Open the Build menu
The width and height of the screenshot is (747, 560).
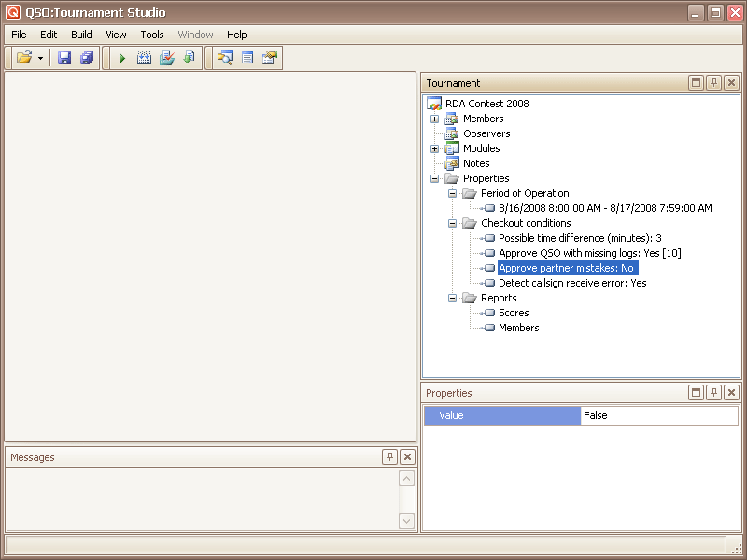pos(81,35)
